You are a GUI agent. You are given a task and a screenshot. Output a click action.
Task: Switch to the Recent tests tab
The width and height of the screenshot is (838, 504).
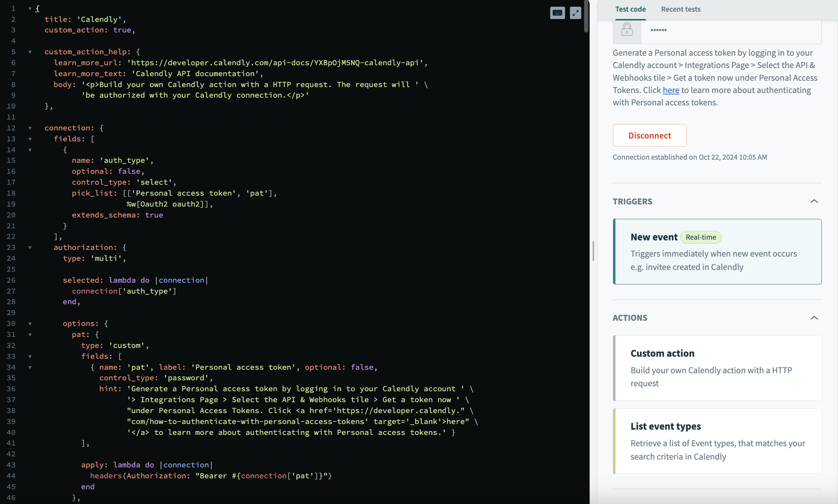coord(680,10)
